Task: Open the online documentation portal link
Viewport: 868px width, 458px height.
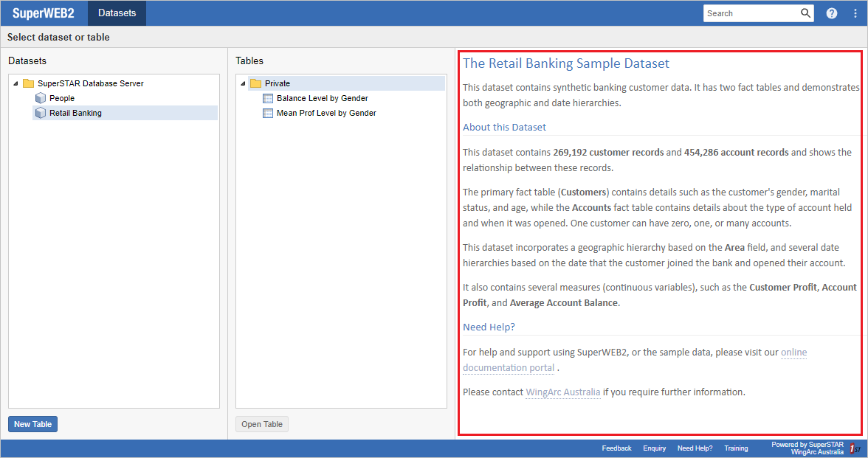Action: (x=793, y=352)
